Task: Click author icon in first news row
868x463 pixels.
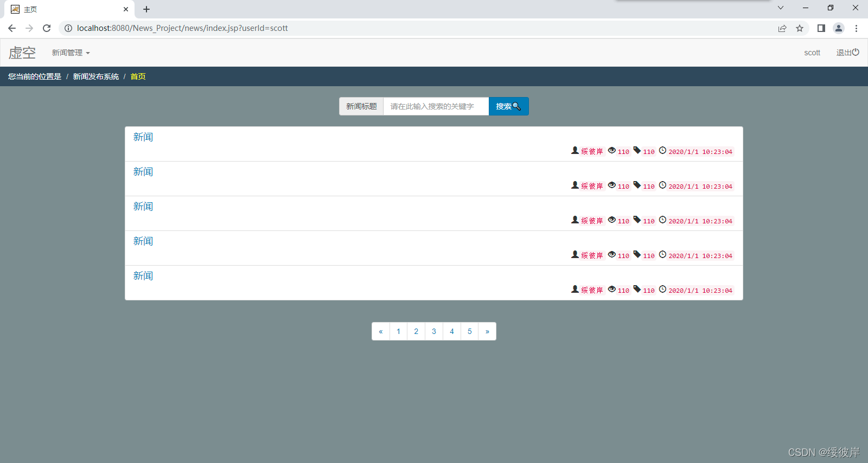Action: pos(575,150)
